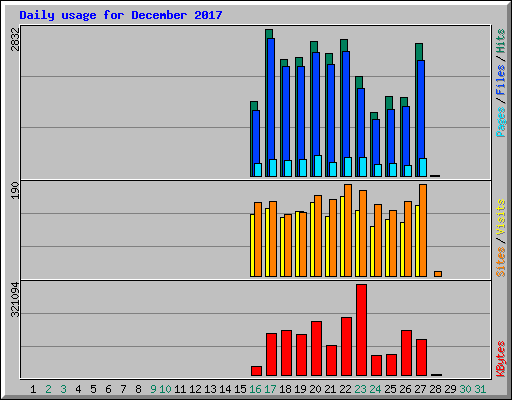Click the yellow Visits bar for day 24
Viewport: 512px width, 400px height.
click(x=372, y=251)
